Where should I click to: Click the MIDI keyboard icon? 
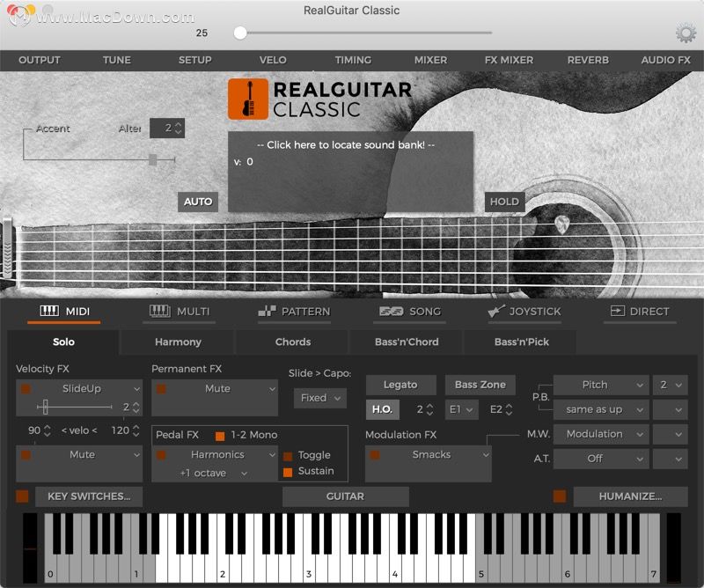[x=49, y=311]
